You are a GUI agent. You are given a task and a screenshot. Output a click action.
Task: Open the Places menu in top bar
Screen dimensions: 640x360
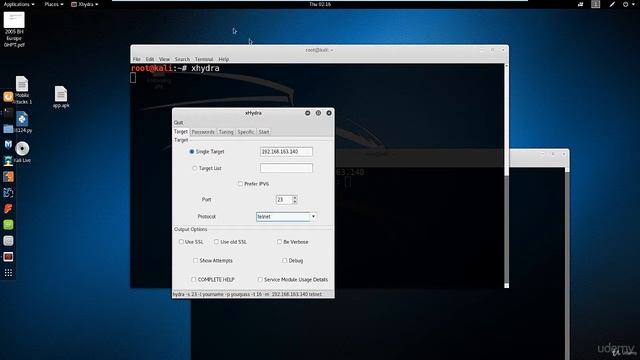[x=54, y=4]
